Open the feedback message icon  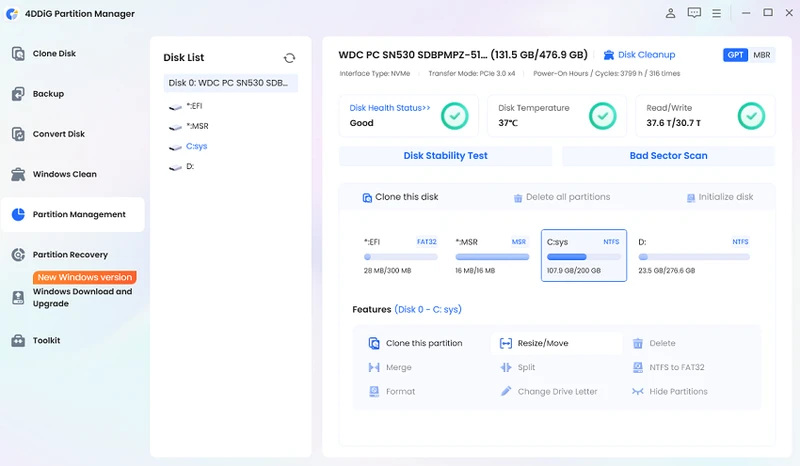694,13
